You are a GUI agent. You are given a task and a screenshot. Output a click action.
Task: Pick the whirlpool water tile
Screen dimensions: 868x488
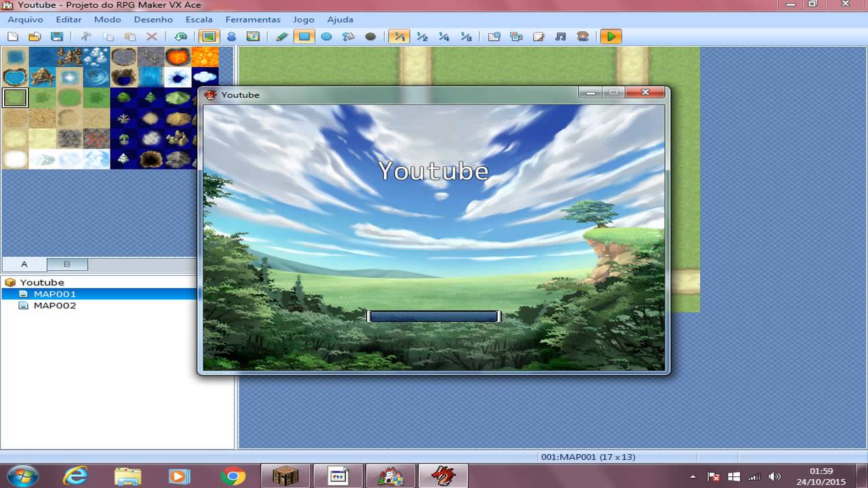[96, 77]
